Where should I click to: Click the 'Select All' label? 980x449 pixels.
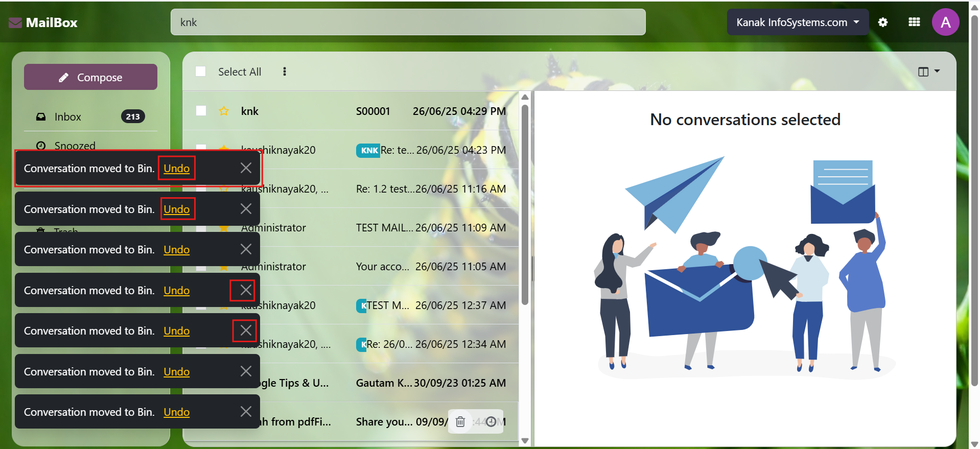240,72
